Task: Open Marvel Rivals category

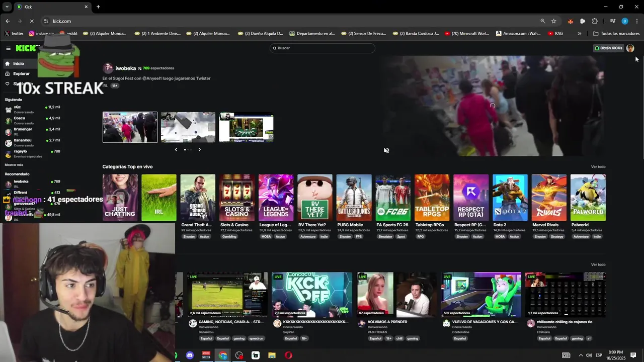Action: [x=549, y=198]
